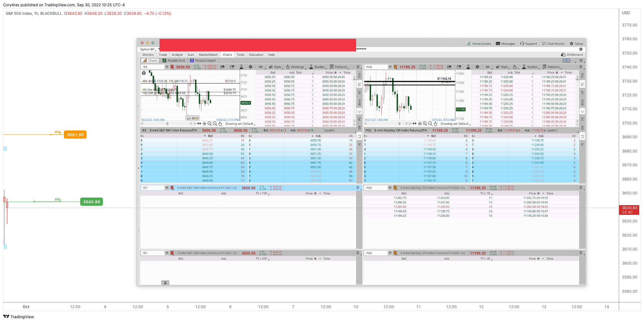
Task: Open 4h timeframe dropdown on /NQ chart
Action: click(488, 67)
